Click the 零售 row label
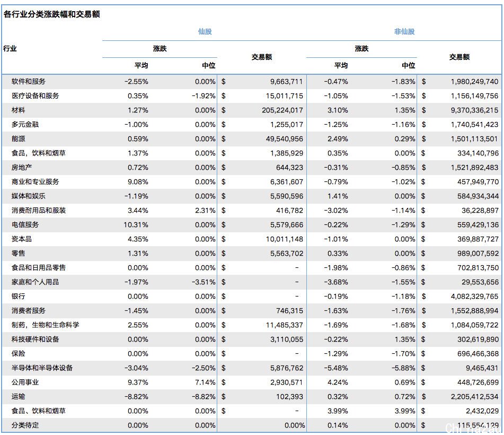This screenshot has height=435, width=504. pyautogui.click(x=19, y=253)
